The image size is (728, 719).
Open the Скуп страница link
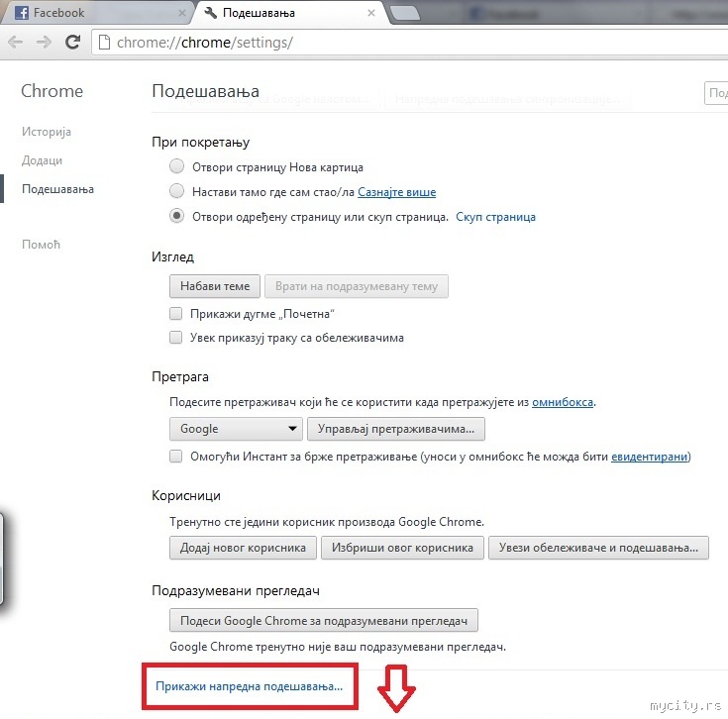click(495, 217)
